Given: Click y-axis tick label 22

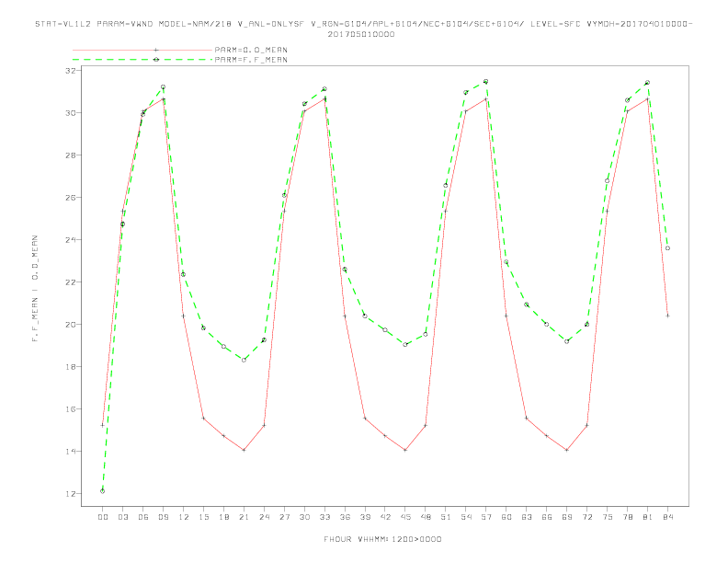Looking at the screenshot, I should [x=71, y=282].
